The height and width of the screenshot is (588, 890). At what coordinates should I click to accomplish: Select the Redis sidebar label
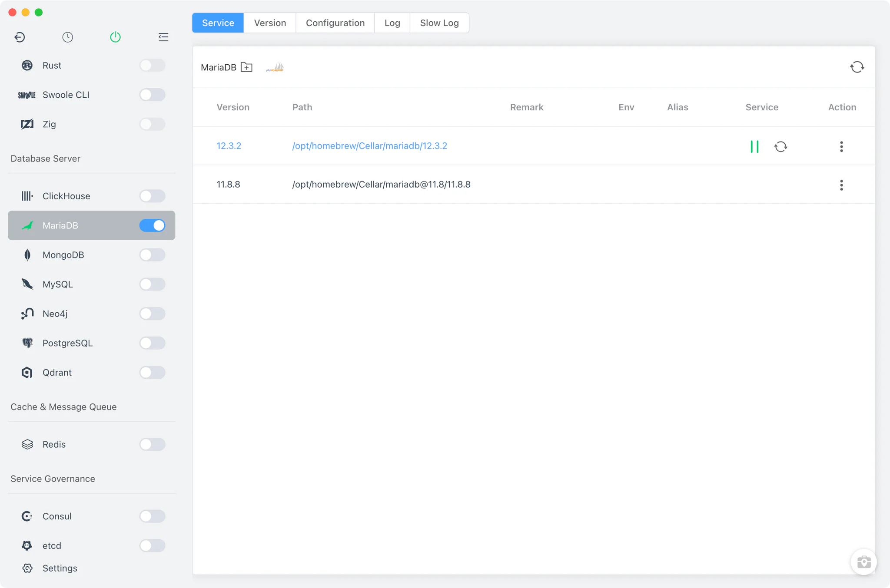(54, 444)
